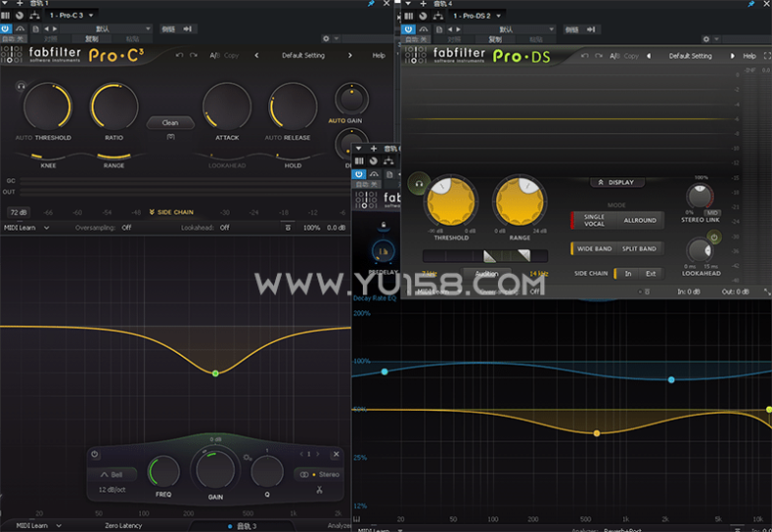Click 复制 button in Pro-C 3 host toolbar

(92, 38)
